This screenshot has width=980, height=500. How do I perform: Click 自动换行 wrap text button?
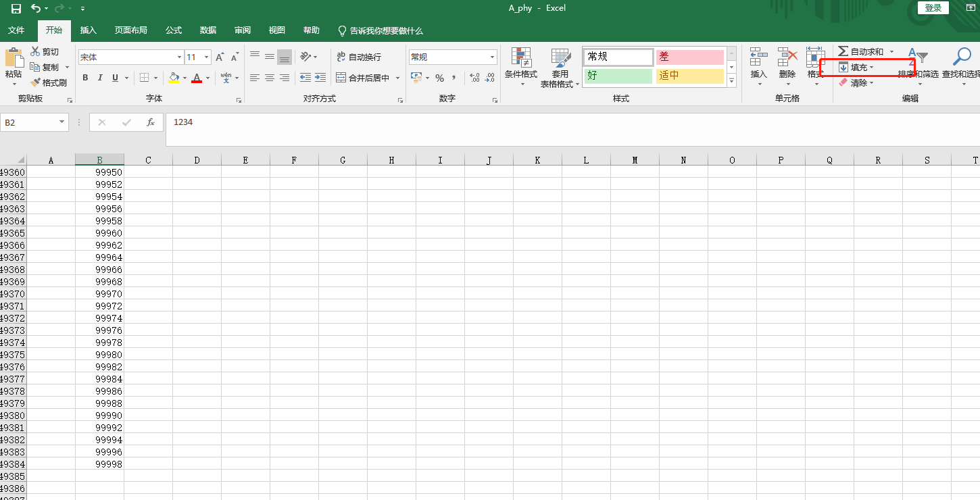[359, 57]
